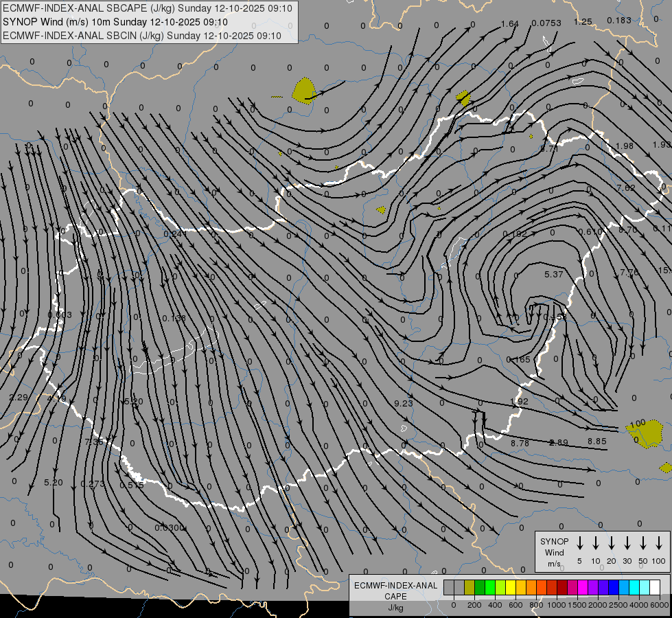Click the 5 m/s wind arrow in legend
This screenshot has height=618, width=672.
tap(579, 543)
